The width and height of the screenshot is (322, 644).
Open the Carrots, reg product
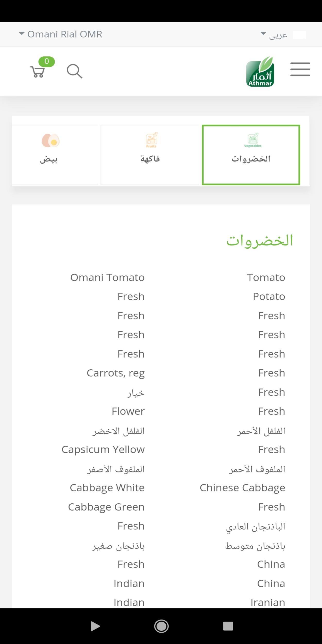pyautogui.click(x=116, y=373)
